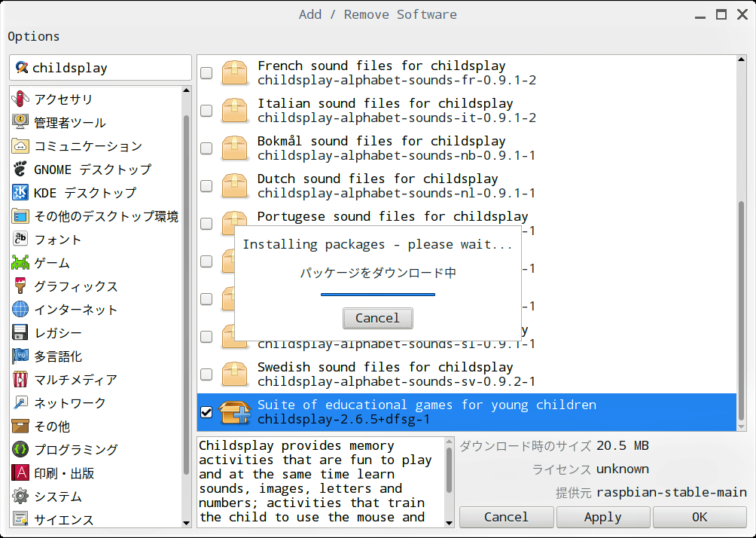Click the '20.5 MB' download size value

coord(623,445)
